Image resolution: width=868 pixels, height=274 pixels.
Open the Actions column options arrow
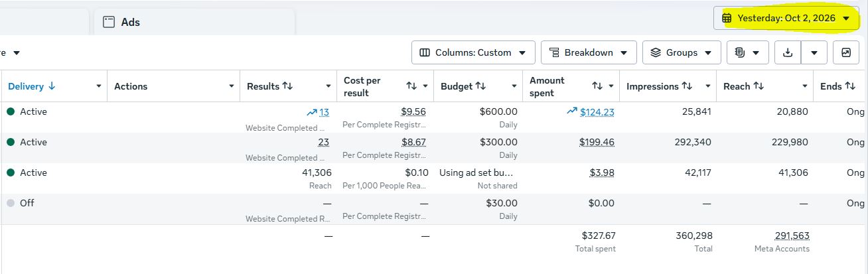pyautogui.click(x=232, y=86)
